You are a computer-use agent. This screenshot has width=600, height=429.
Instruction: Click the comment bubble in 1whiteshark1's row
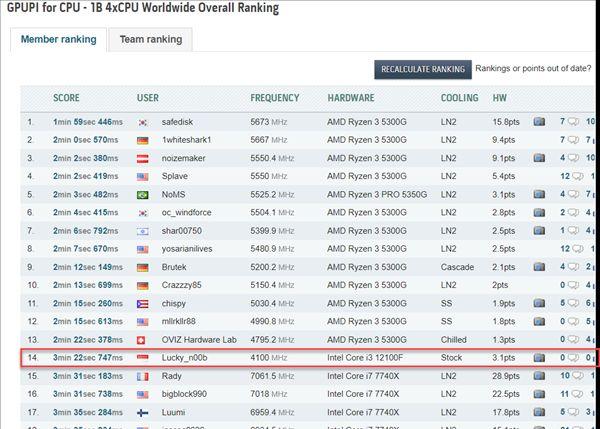[573, 140]
